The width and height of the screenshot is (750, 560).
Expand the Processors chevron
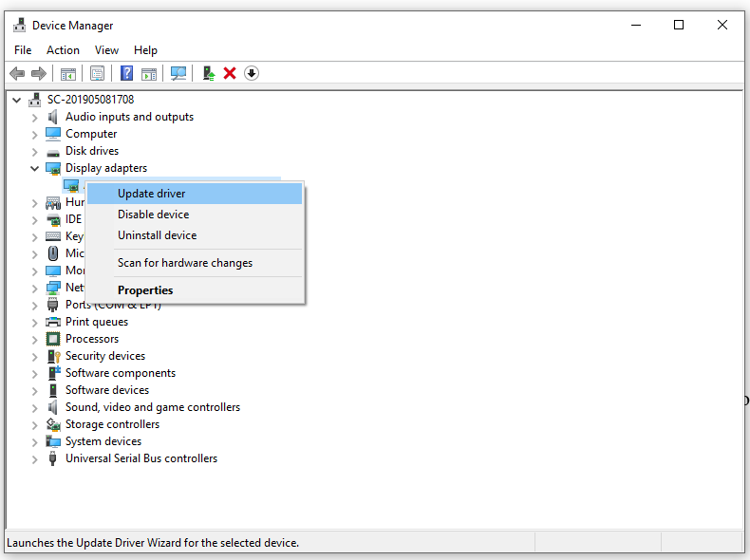click(34, 340)
